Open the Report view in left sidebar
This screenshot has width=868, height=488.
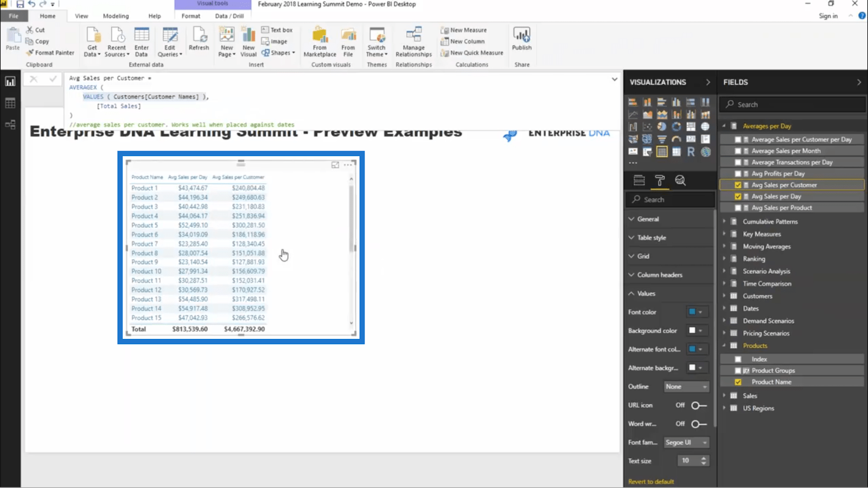[x=10, y=82]
